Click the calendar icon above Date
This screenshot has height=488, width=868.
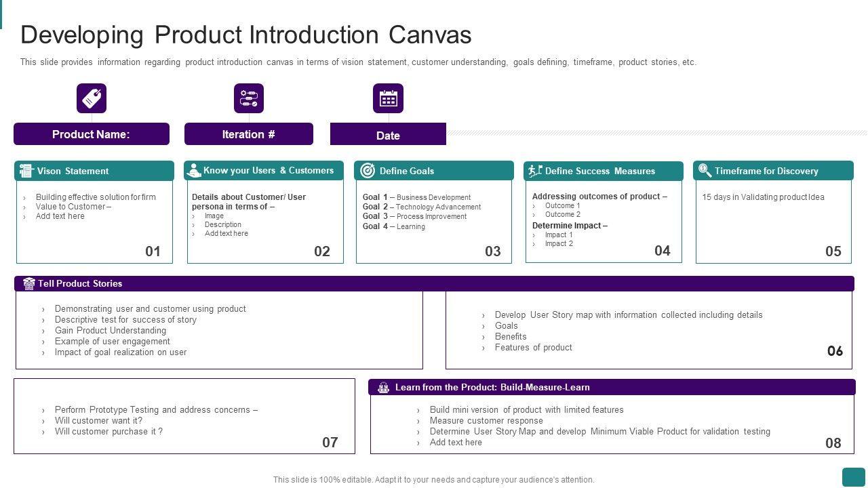388,98
